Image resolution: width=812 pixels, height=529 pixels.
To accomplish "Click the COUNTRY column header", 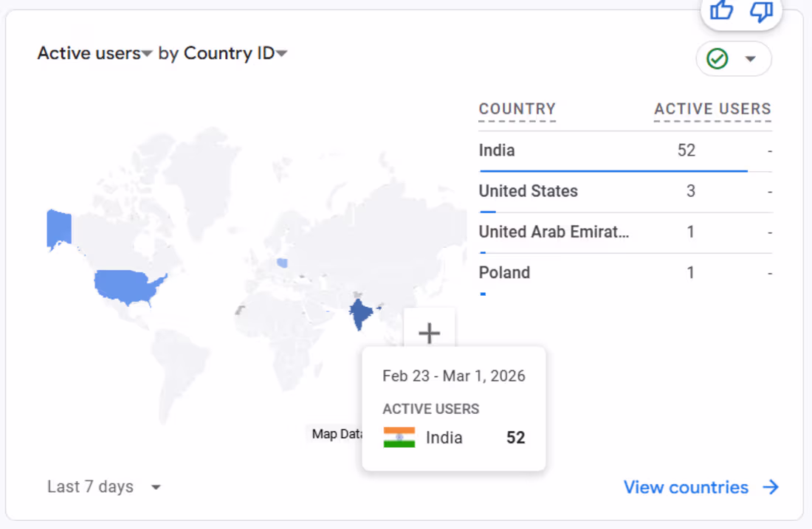I will (x=517, y=109).
